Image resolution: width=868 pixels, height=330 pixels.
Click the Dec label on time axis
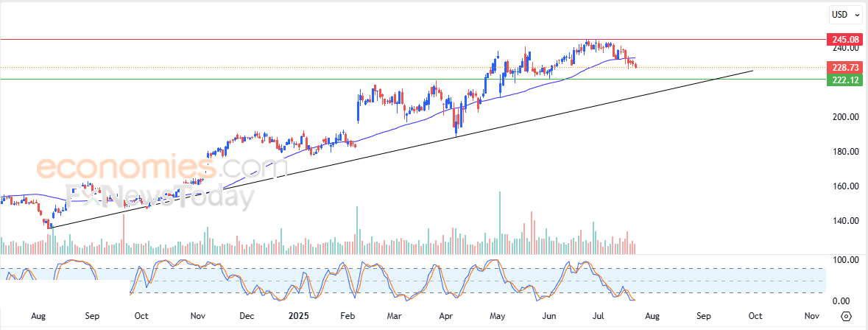pos(247,316)
